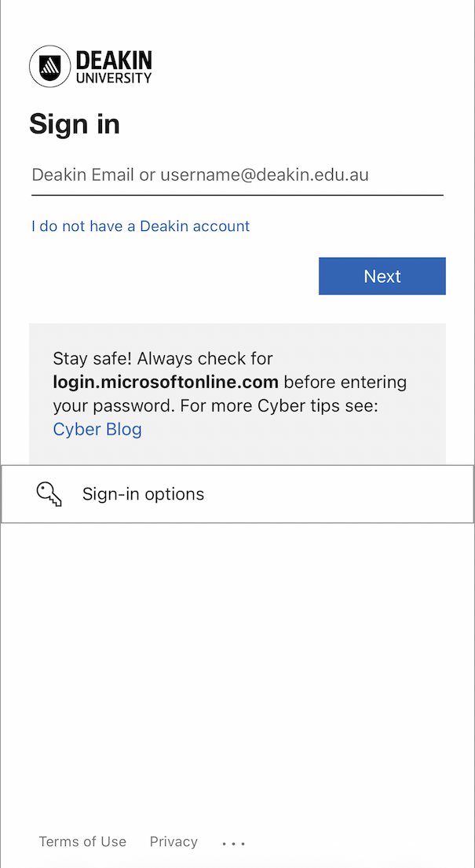The width and height of the screenshot is (475, 868).
Task: Click the UNIVERSITY text under the Deakin wordmark
Action: tap(114, 78)
